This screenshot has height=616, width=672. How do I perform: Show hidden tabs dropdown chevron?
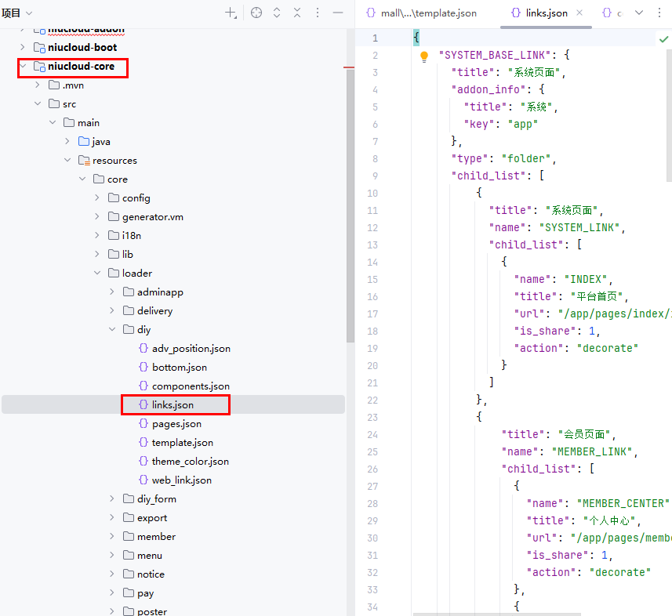point(638,13)
